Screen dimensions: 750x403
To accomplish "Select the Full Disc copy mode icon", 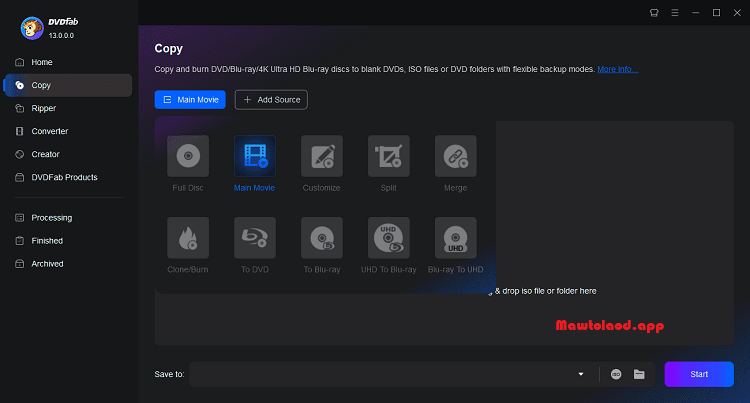I will [x=188, y=156].
